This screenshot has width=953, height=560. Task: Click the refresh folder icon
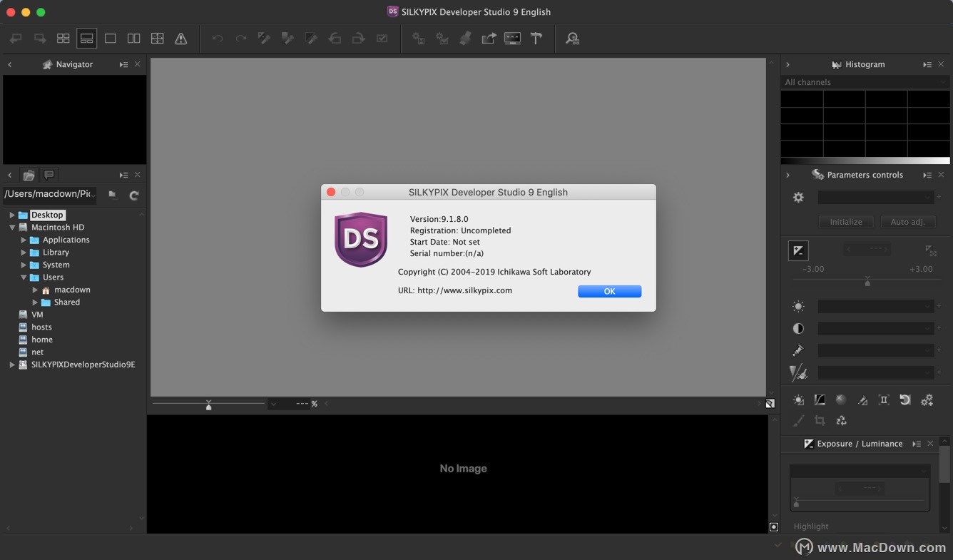coord(133,195)
